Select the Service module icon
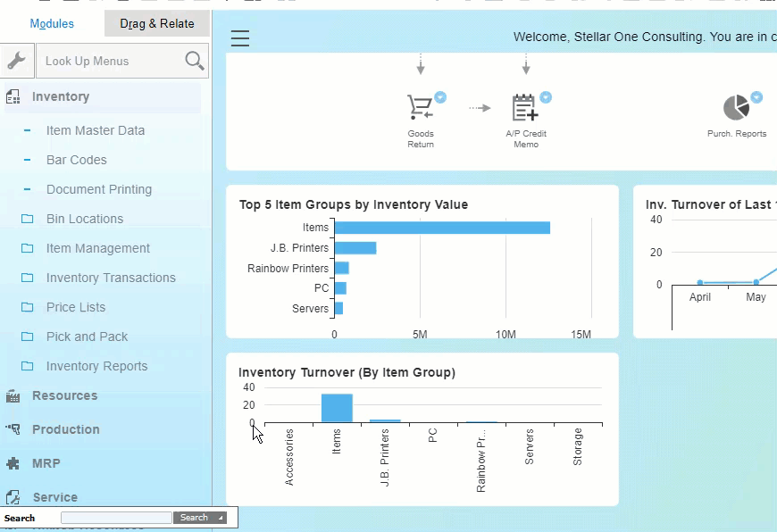 [13, 497]
